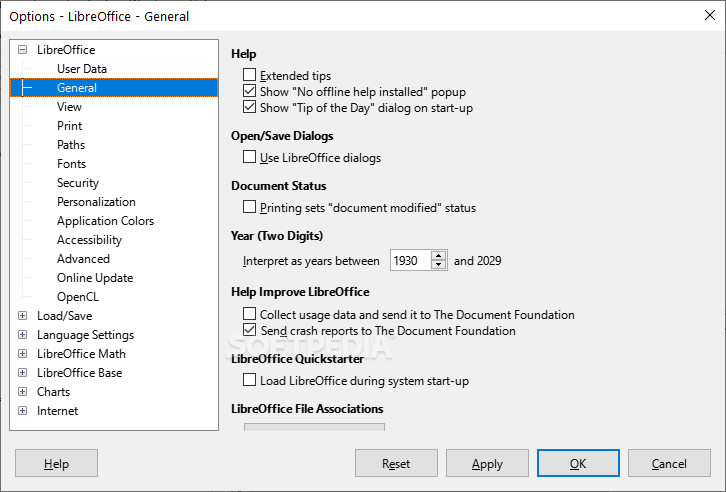Enable the Extended tips checkbox
Viewport: 726px width, 492px height.
[249, 75]
